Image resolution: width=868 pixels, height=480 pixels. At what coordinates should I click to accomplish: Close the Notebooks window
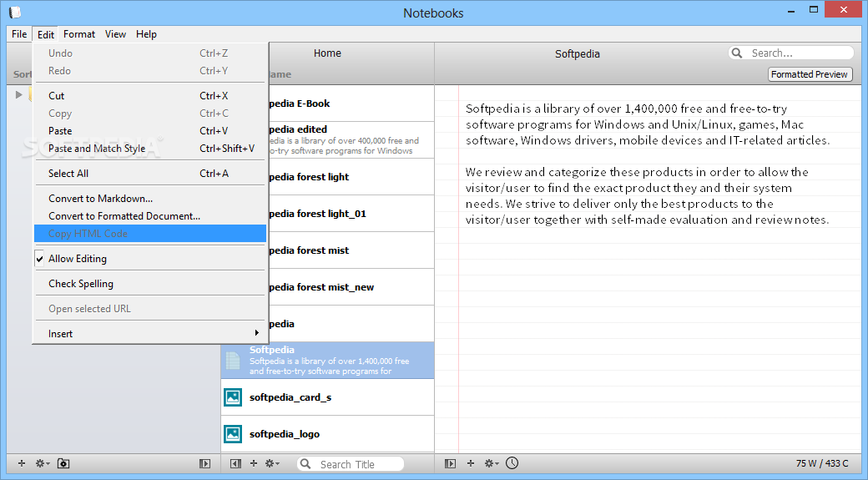click(843, 9)
